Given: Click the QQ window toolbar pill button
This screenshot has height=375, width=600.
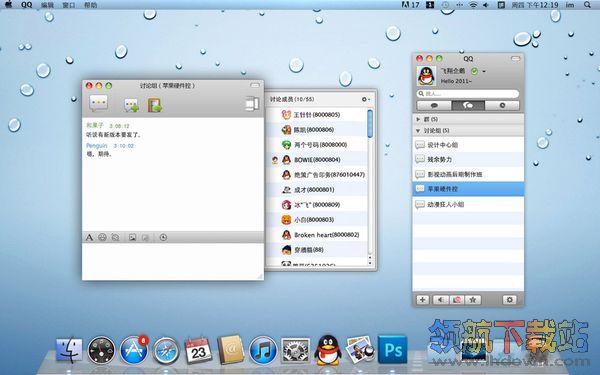Looking at the screenshot, I should pyautogui.click(x=515, y=59).
